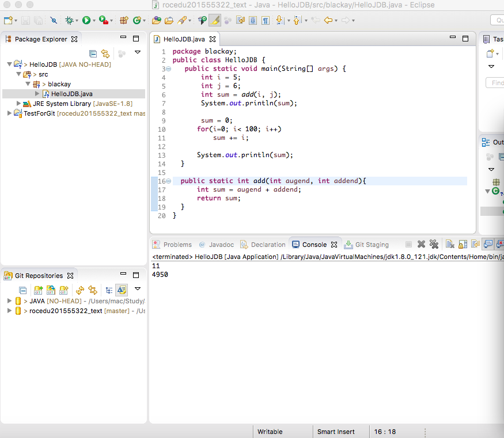Toggle Block Selection Mode
This screenshot has height=438, width=504.
253,20
